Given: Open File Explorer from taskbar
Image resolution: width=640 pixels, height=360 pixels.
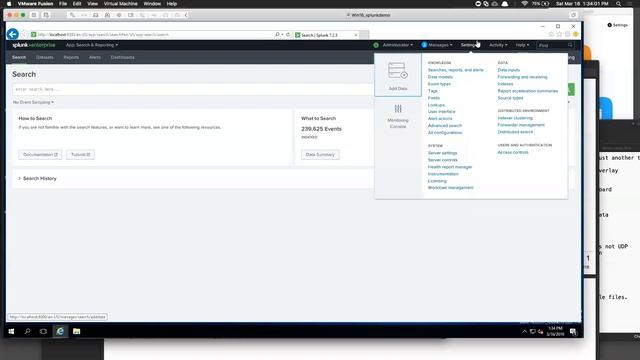Looking at the screenshot, I should pyautogui.click(x=76, y=331).
